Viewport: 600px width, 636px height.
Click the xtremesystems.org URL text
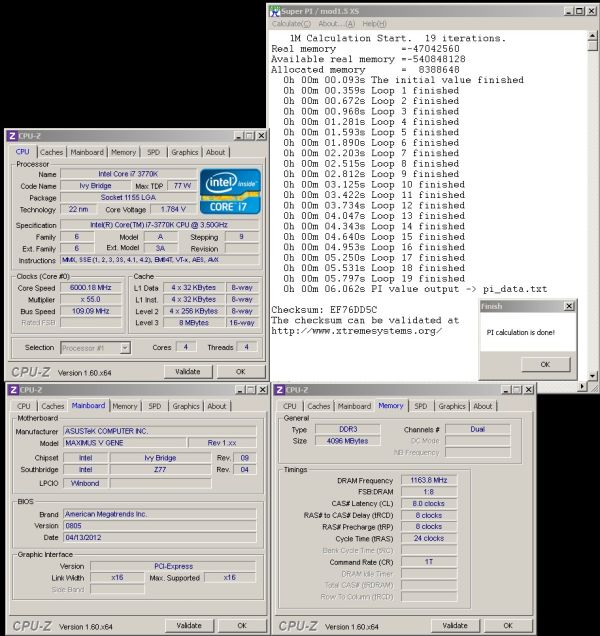click(x=357, y=331)
